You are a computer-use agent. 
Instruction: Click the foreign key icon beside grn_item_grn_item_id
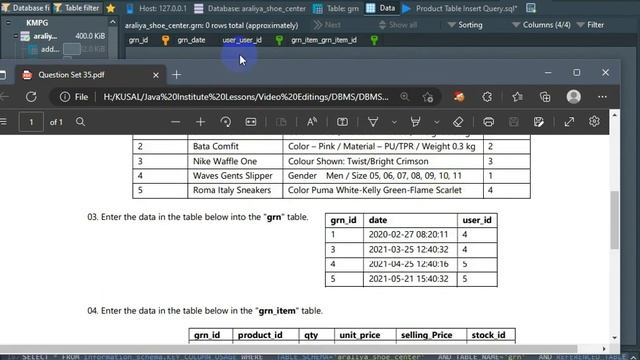pyautogui.click(x=374, y=40)
